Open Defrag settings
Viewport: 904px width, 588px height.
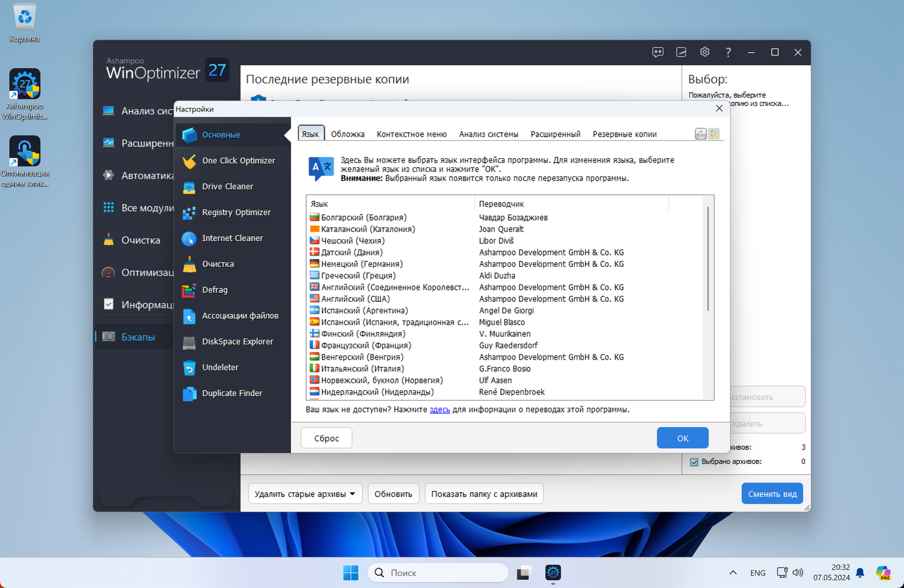(x=232, y=290)
